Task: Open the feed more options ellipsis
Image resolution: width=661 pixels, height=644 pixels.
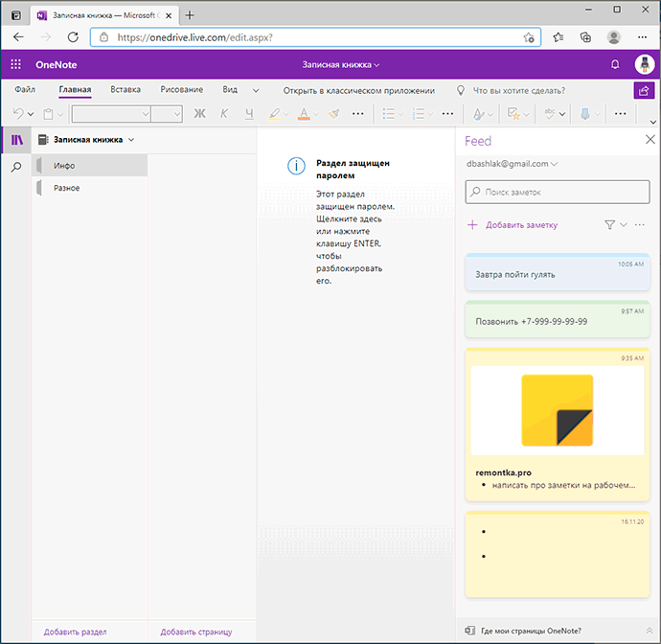Action: tap(640, 224)
